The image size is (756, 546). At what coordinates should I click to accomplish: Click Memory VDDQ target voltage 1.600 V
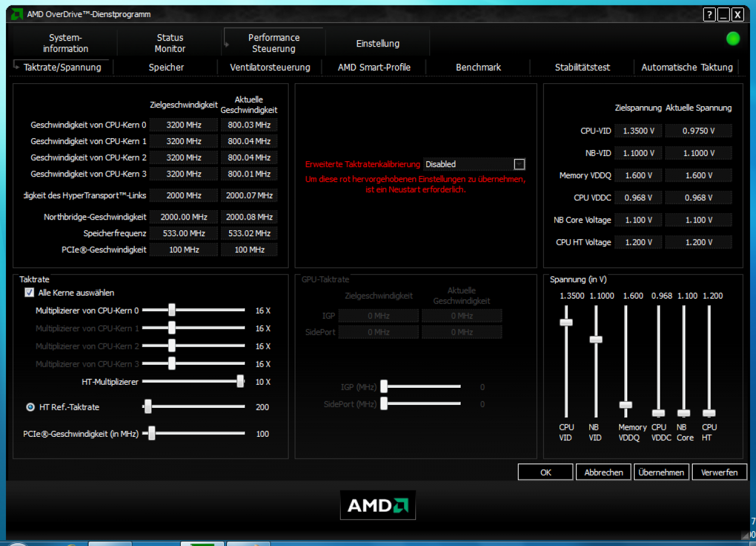pos(638,175)
